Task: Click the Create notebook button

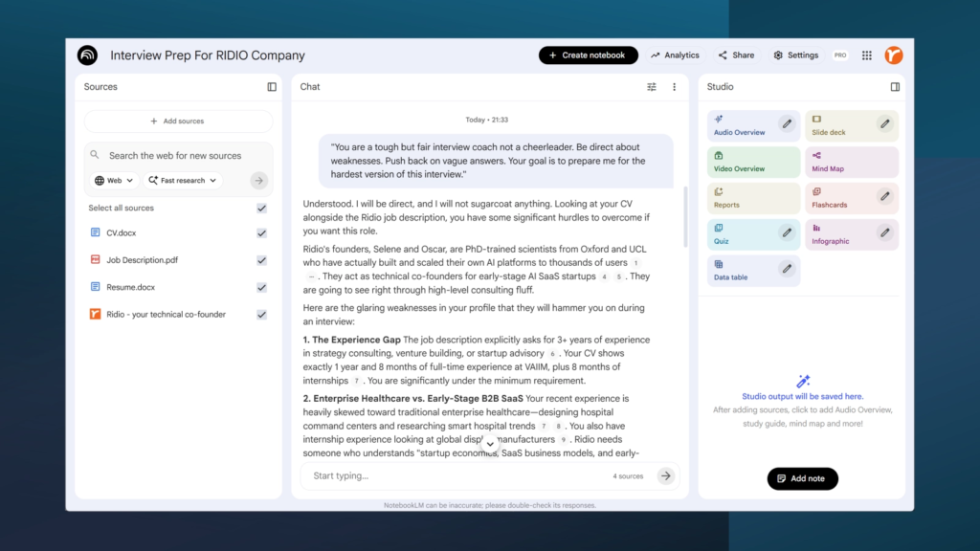Action: pos(588,55)
